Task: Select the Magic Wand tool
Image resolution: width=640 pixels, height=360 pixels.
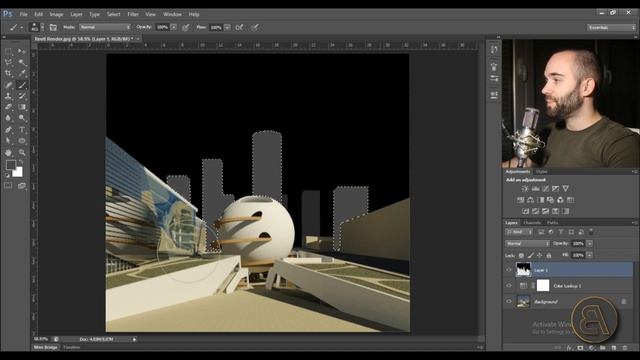Action: (x=22, y=62)
